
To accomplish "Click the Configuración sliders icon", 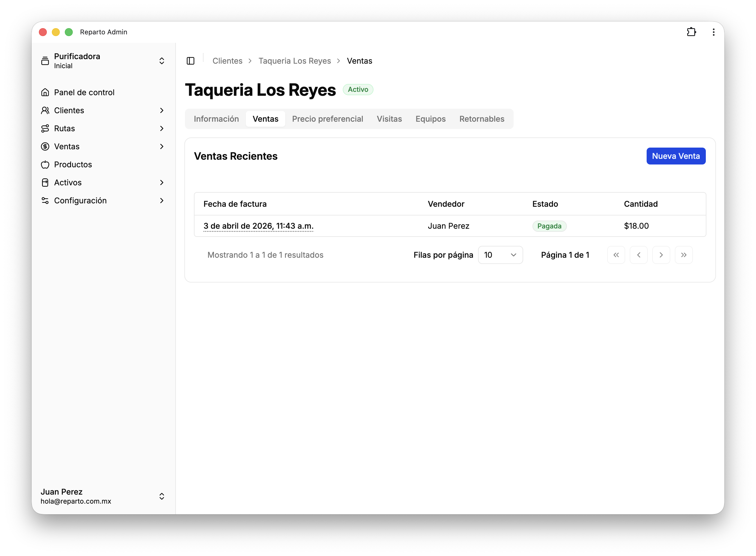I will pyautogui.click(x=45, y=201).
